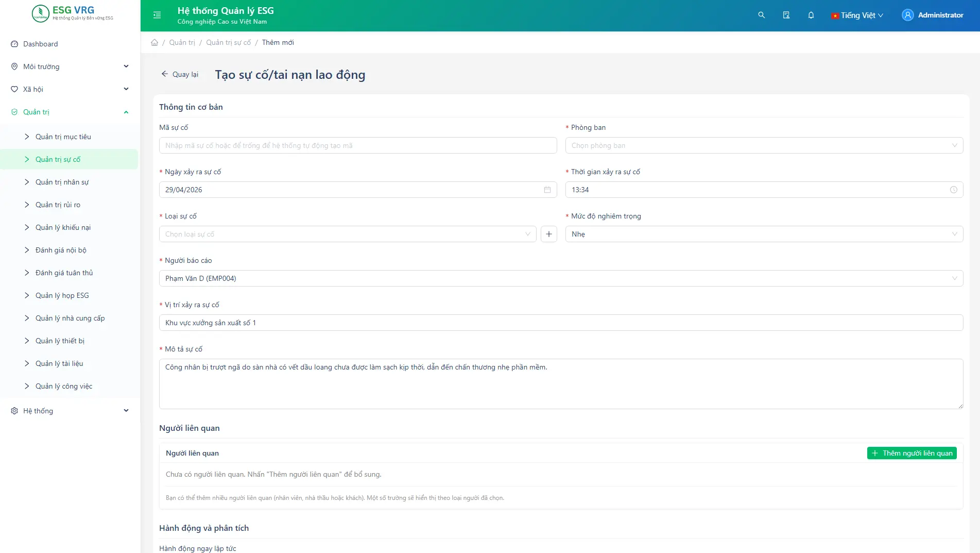This screenshot has width=980, height=553.
Task: Open the Mức độ nghiêm trọng dropdown
Action: click(x=764, y=234)
